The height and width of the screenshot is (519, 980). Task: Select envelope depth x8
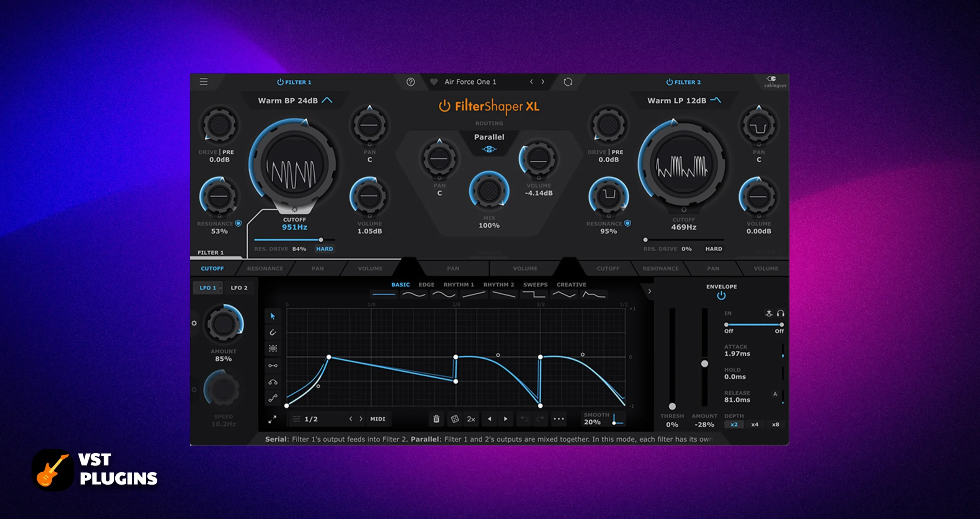(775, 425)
